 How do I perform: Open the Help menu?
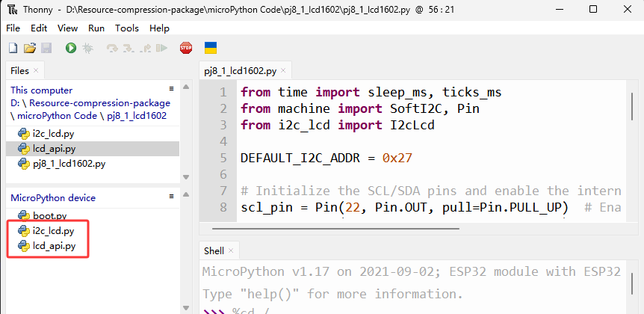pyautogui.click(x=159, y=28)
